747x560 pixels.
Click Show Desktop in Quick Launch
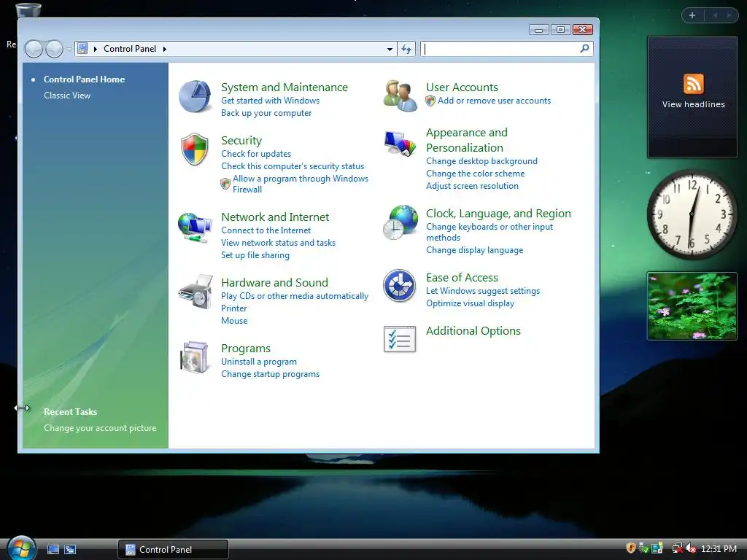coord(53,550)
